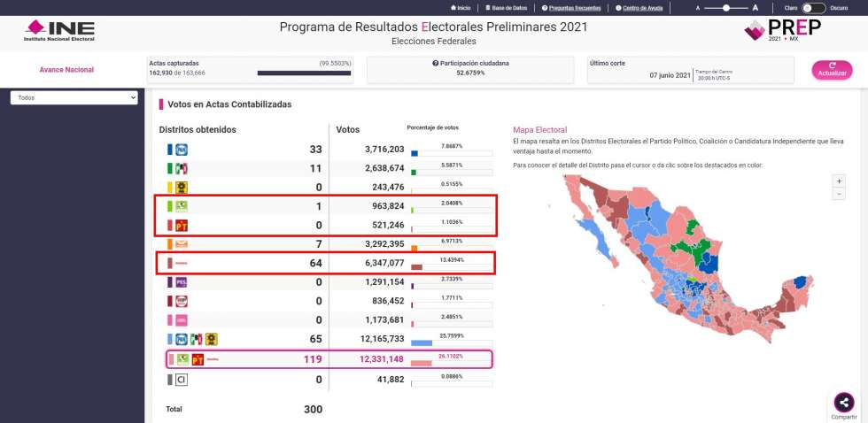
Task: Toggle the Claro/Oscuro theme switch
Action: pos(814,8)
